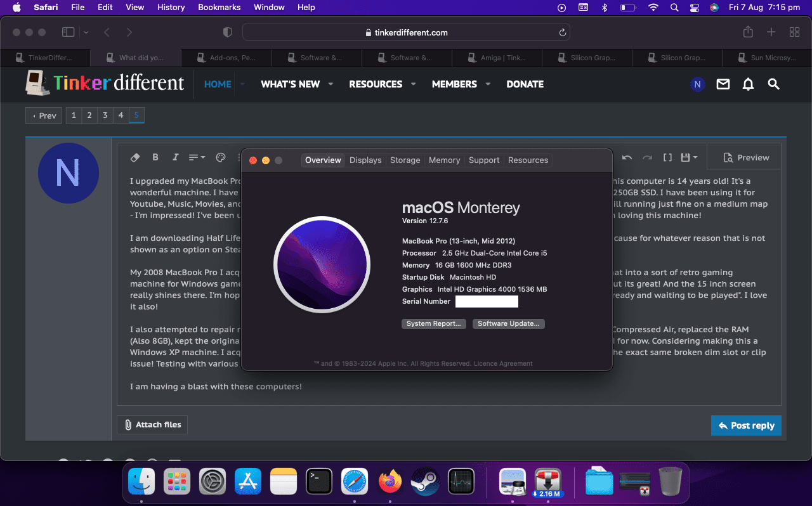The height and width of the screenshot is (506, 812).
Task: Toggle bold formatting in the reply editor
Action: pos(155,157)
